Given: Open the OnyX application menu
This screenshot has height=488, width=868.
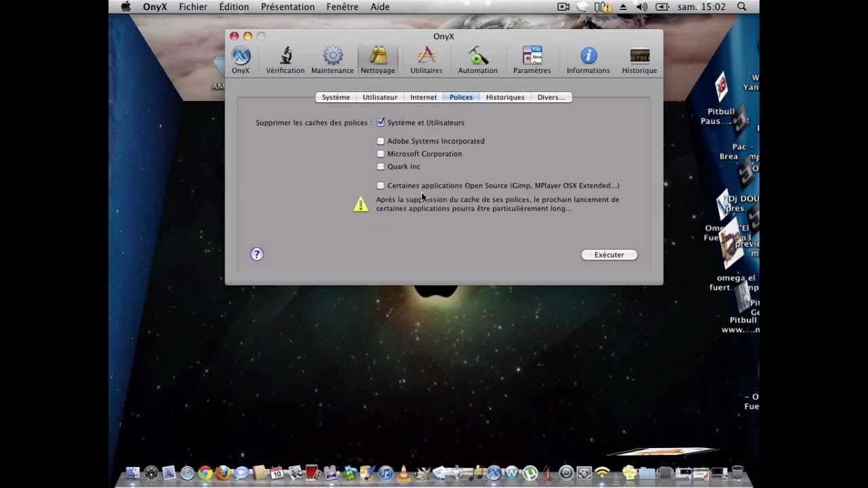Looking at the screenshot, I should pyautogui.click(x=155, y=7).
